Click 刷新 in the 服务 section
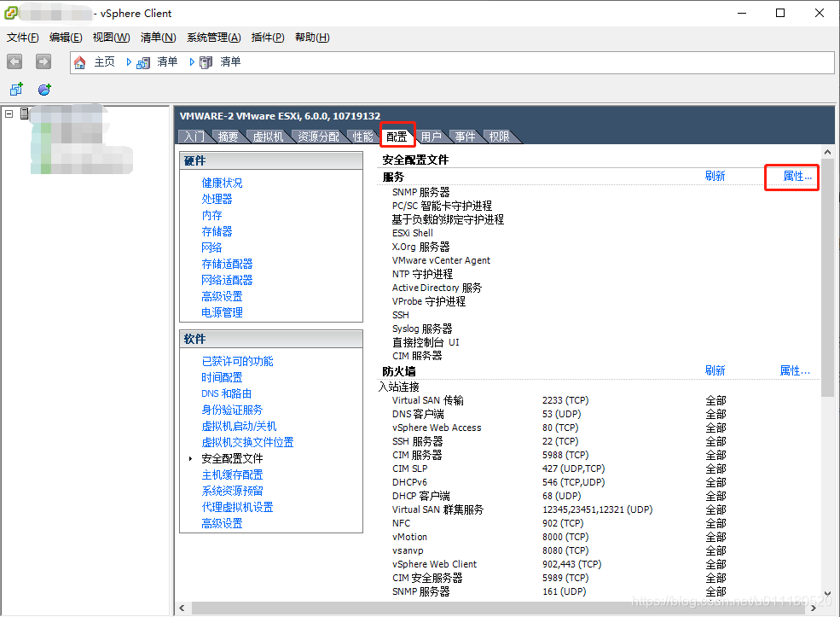840x617 pixels. [x=715, y=176]
